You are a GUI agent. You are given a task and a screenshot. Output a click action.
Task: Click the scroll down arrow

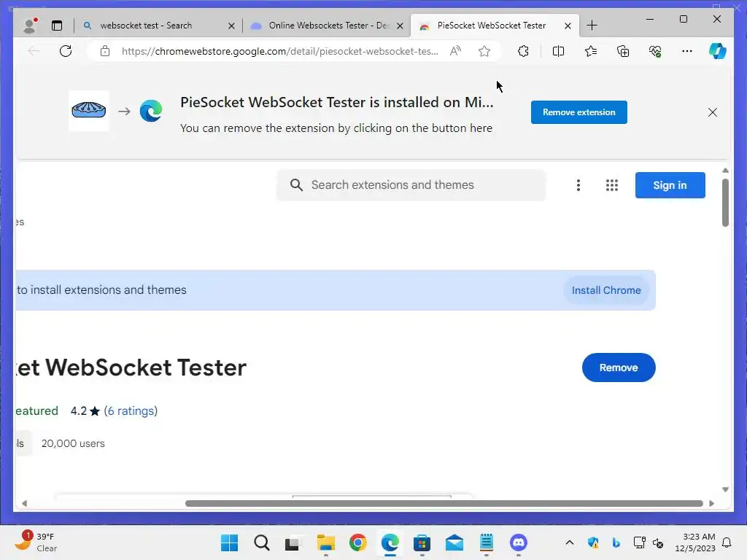coord(725,489)
